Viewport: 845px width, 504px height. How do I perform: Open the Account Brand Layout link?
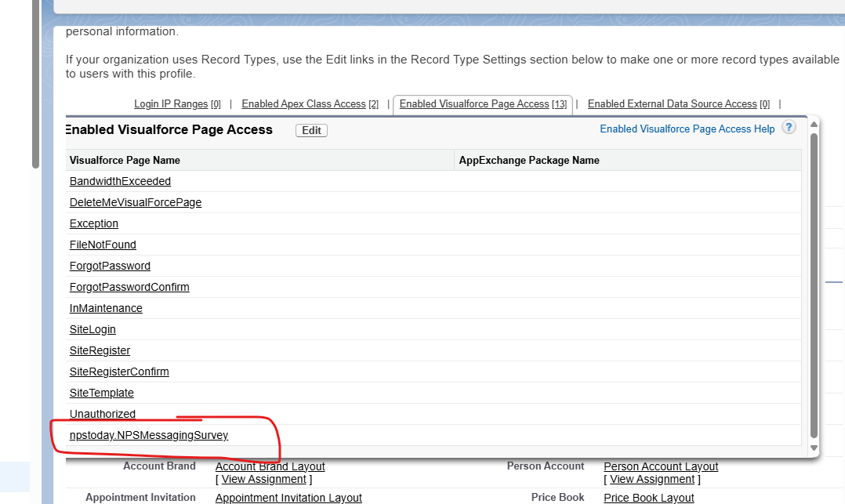[270, 466]
